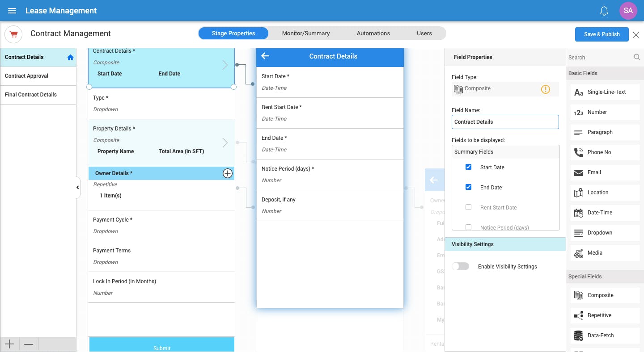Image resolution: width=644 pixels, height=352 pixels.
Task: Select Rent Start Date field in preview
Action: pos(330,113)
